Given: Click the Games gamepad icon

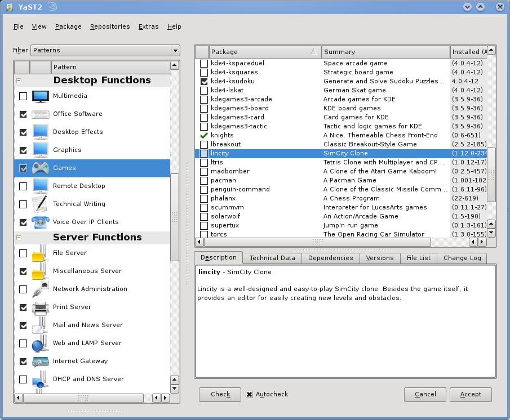Looking at the screenshot, I should pyautogui.click(x=40, y=168).
